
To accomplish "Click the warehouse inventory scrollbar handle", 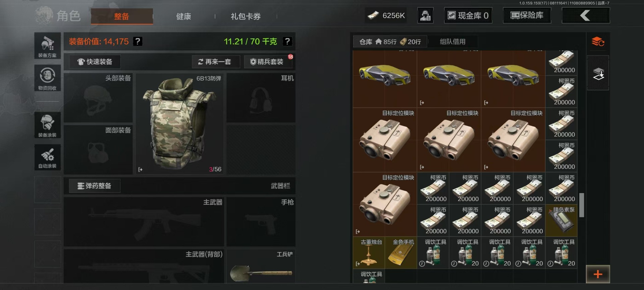I will 582,205.
